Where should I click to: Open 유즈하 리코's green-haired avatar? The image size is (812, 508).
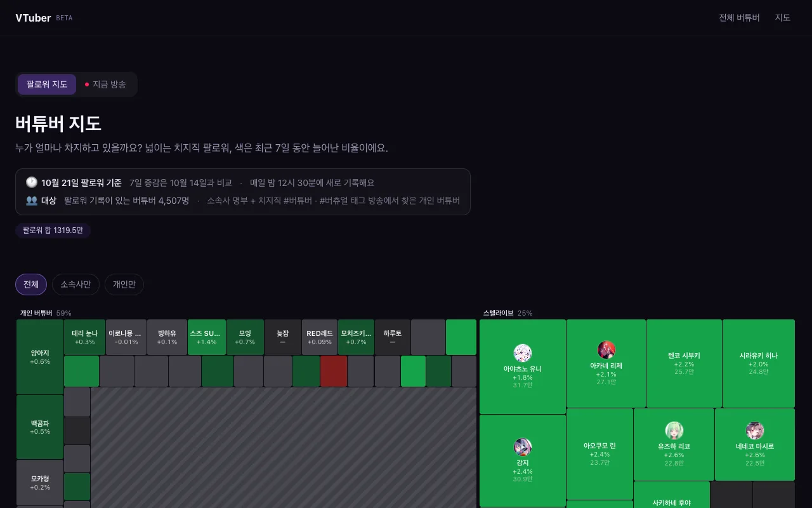tap(674, 431)
